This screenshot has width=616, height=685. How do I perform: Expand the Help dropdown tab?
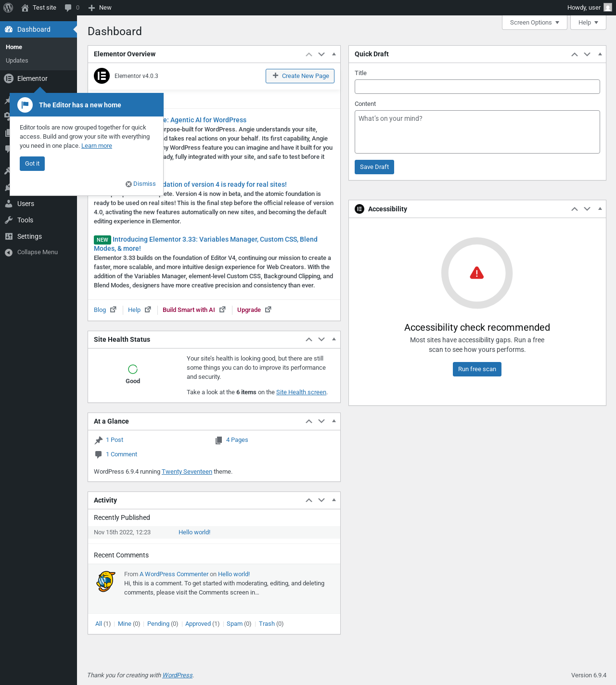point(588,23)
